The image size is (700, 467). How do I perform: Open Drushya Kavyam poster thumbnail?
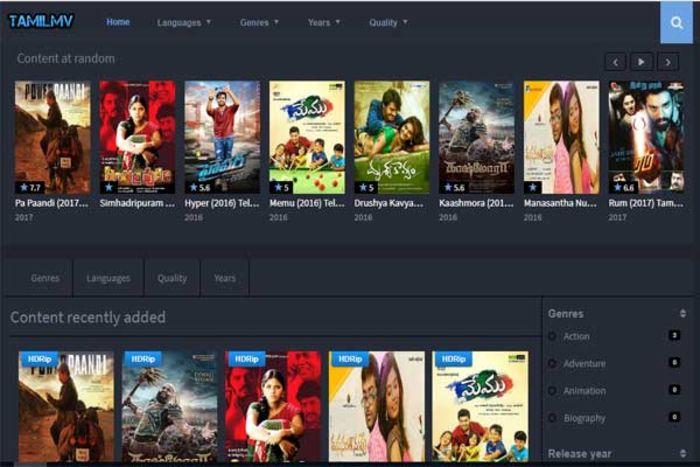pos(392,137)
